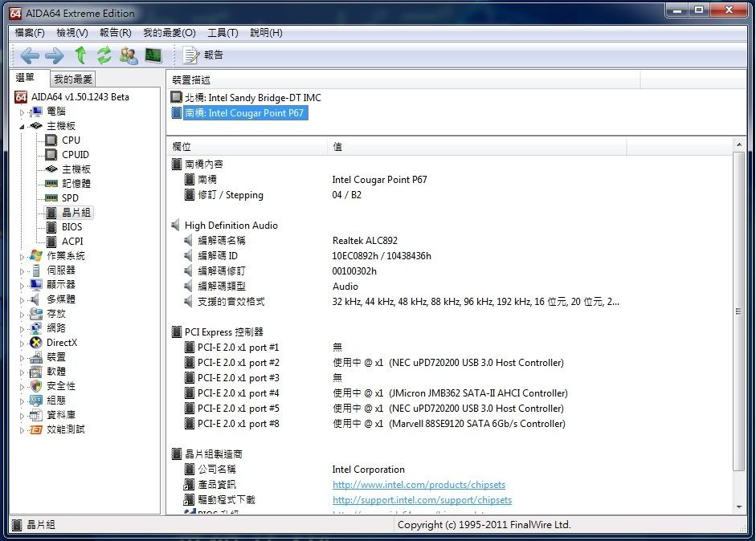
Task: Click the Forward arrow toolbar icon
Action: pyautogui.click(x=54, y=55)
